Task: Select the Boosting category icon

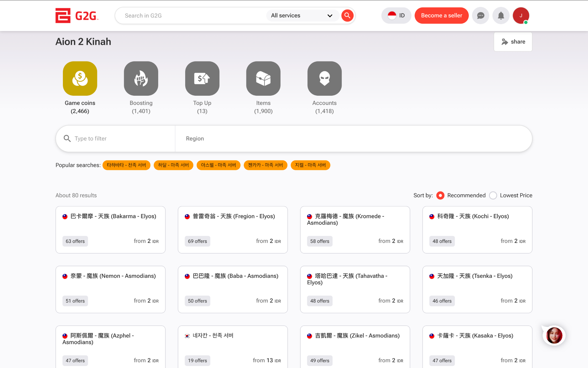Action: (141, 78)
